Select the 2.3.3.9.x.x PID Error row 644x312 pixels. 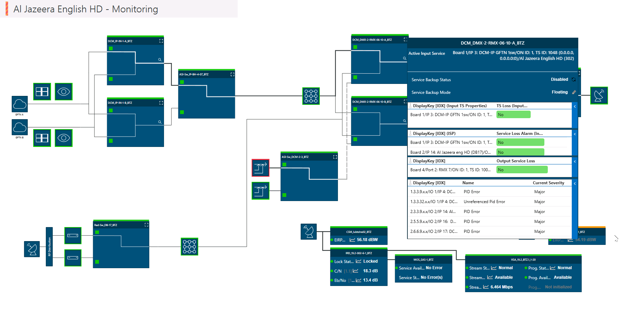pos(490,212)
